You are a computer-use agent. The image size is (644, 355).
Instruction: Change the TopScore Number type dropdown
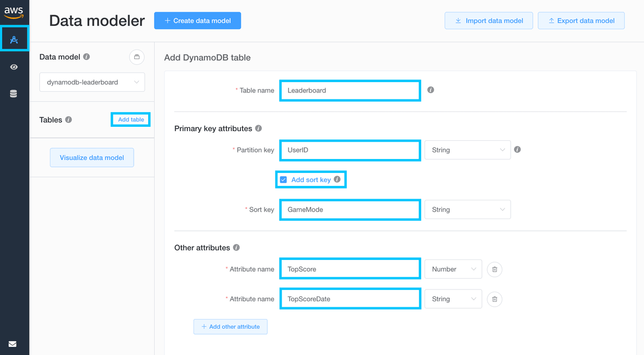453,269
